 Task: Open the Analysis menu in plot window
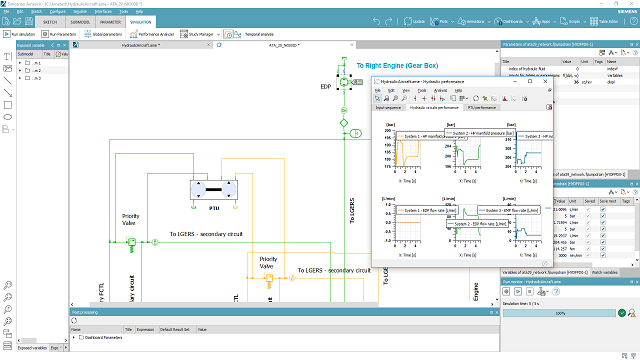pyautogui.click(x=440, y=90)
